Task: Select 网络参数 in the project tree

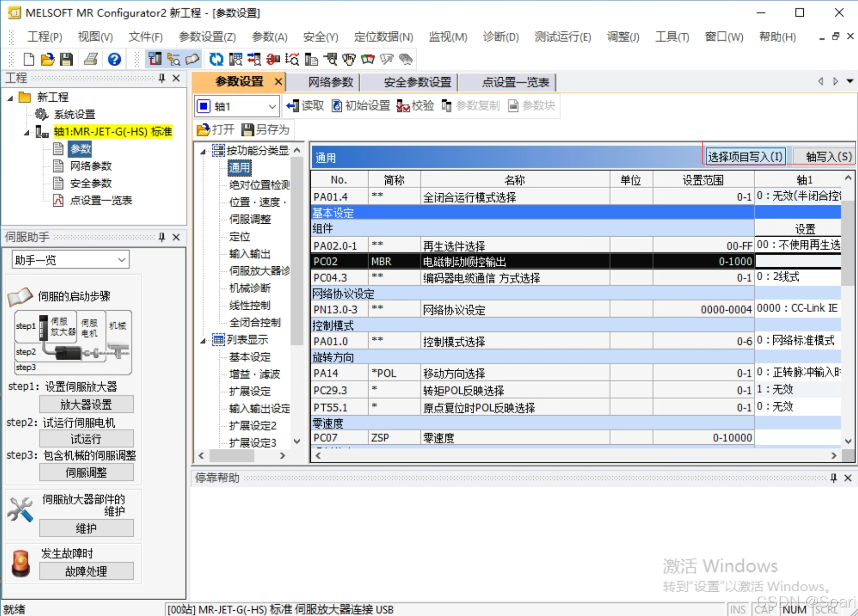Action: pyautogui.click(x=91, y=166)
